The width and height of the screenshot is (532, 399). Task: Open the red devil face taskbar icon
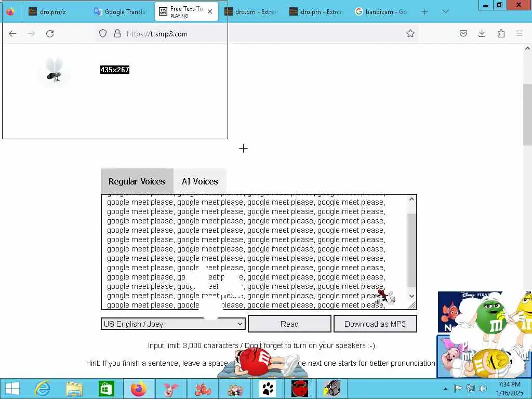pyautogui.click(x=300, y=389)
